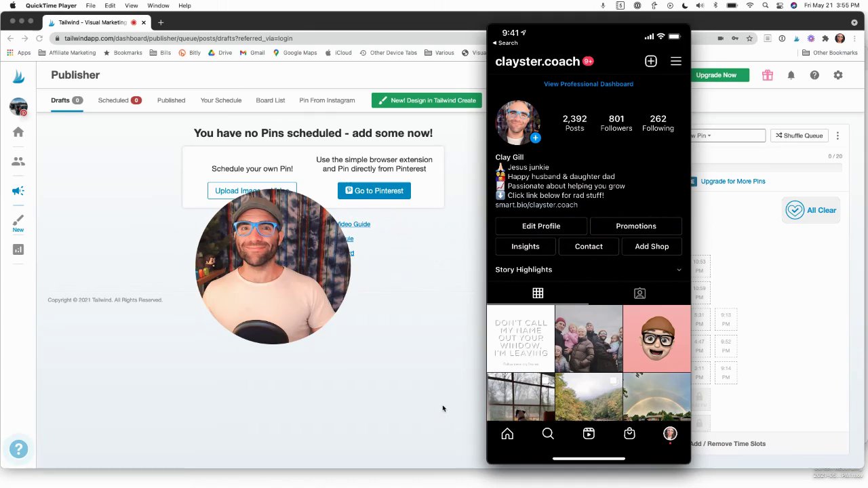Open the Drafts tab

[66, 100]
